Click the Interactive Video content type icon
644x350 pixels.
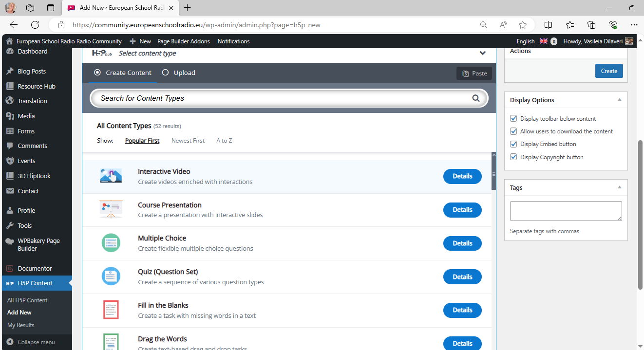pyautogui.click(x=111, y=176)
